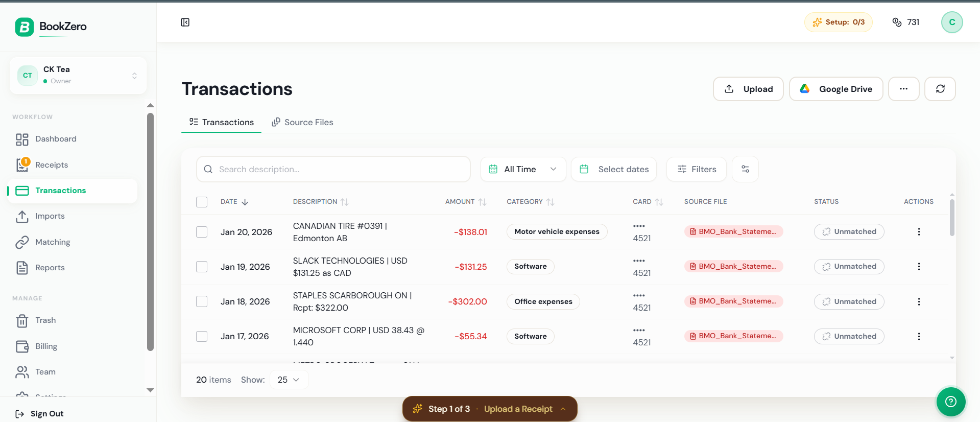Click the sidebar scroll down arrow
This screenshot has width=980, height=422.
[150, 390]
